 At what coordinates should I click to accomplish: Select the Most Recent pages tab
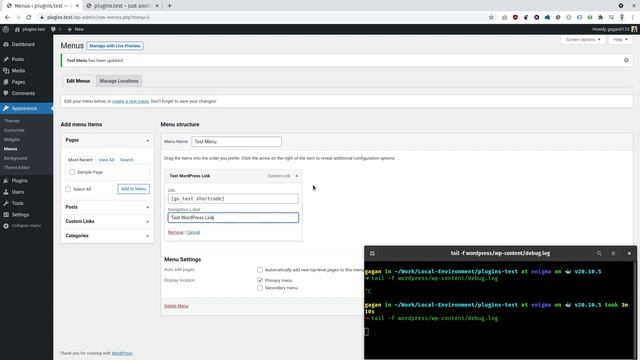coord(80,160)
